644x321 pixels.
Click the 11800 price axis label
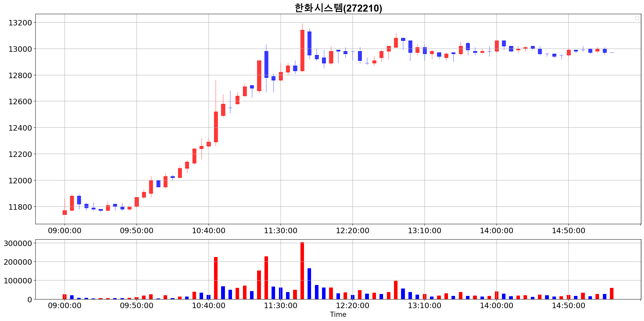[x=20, y=207]
